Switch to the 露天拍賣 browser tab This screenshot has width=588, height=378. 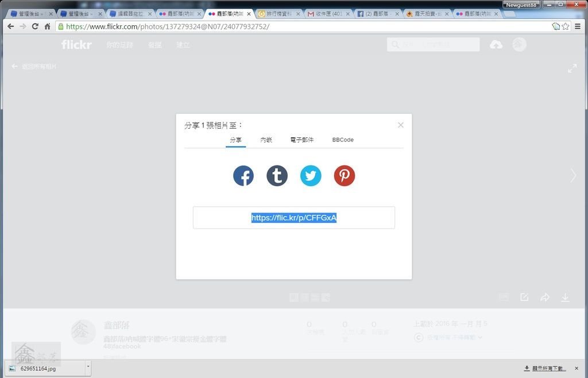click(427, 14)
